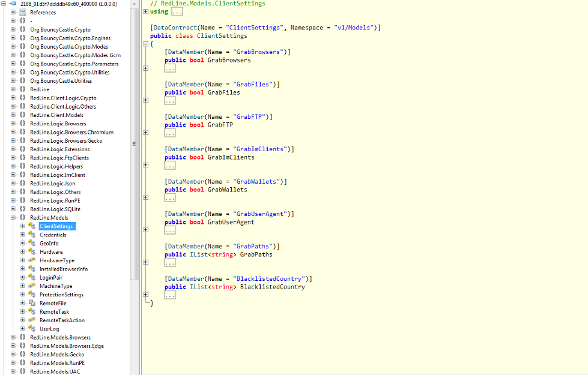Screen dimensions: 588x375
Task: Click the References folder icon
Action: coord(22,13)
